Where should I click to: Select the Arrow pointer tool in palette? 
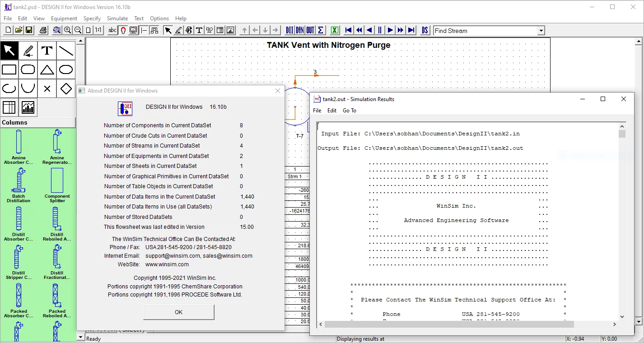(9, 51)
